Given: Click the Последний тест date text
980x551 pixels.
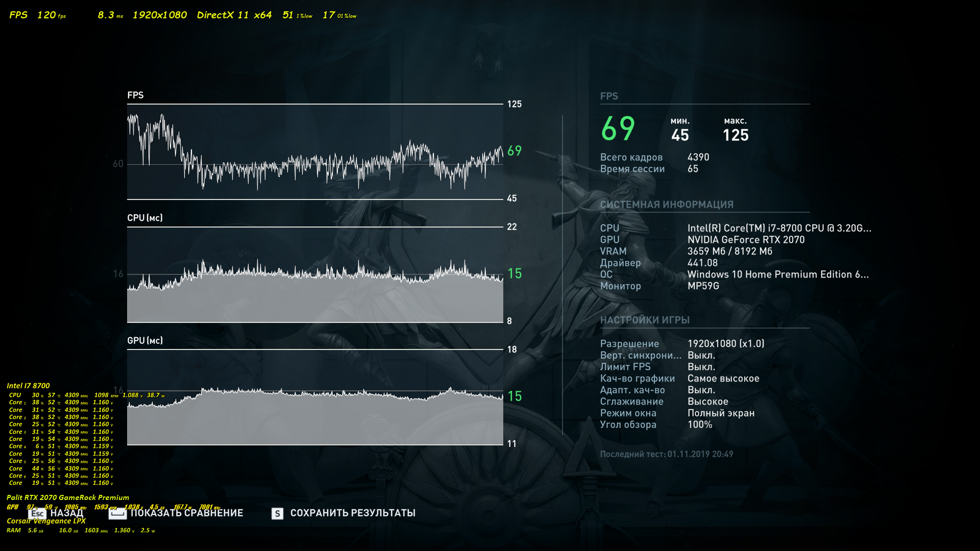Looking at the screenshot, I should click(x=667, y=454).
